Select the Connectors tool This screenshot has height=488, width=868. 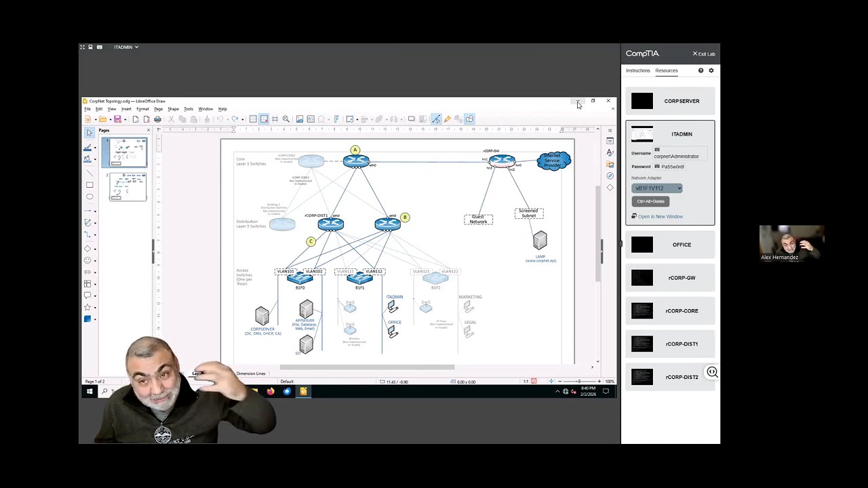coord(88,235)
